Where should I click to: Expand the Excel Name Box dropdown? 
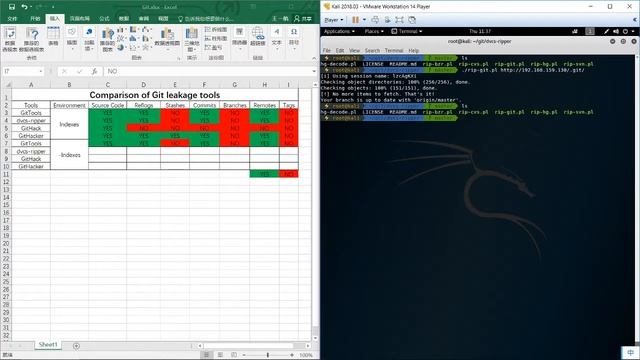(x=41, y=71)
